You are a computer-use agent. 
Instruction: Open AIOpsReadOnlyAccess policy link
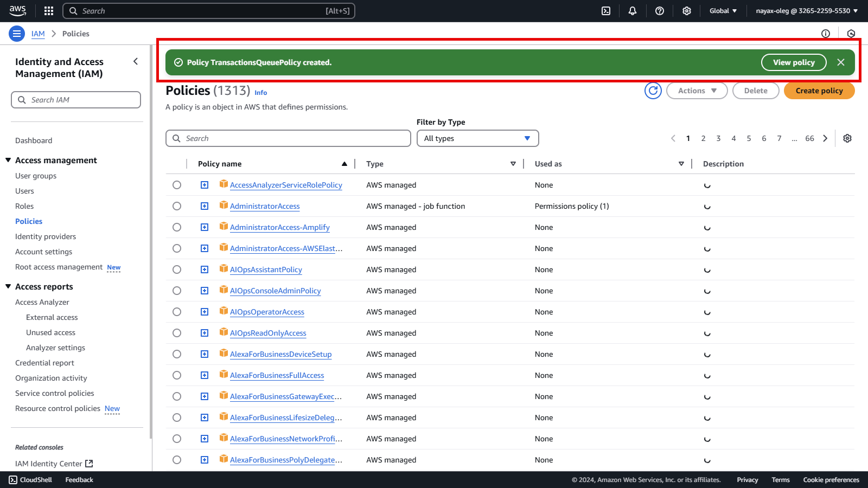click(x=268, y=333)
